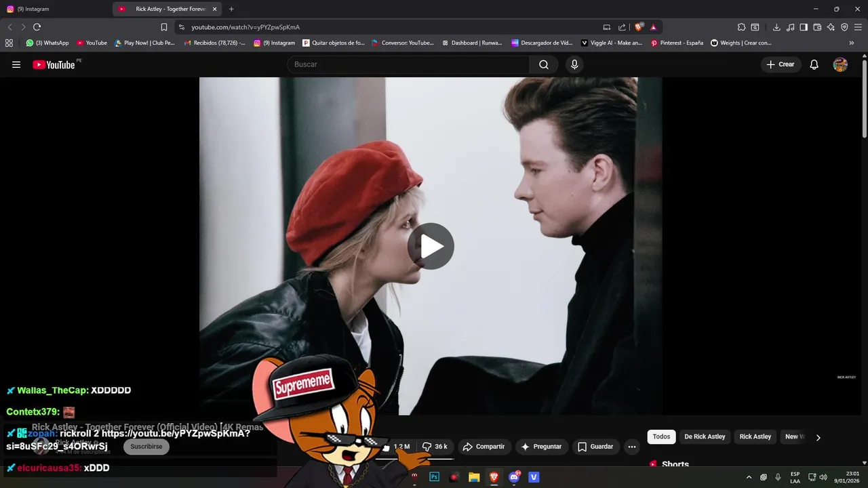868x488 pixels.
Task: Start voice search with microphone icon
Action: pos(574,64)
